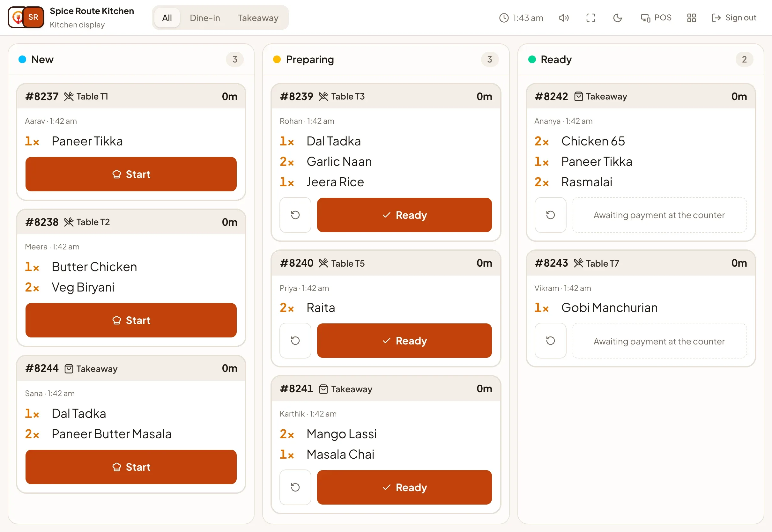The image size is (772, 532).
Task: Revert order #8240 with the undo icon
Action: tap(295, 340)
